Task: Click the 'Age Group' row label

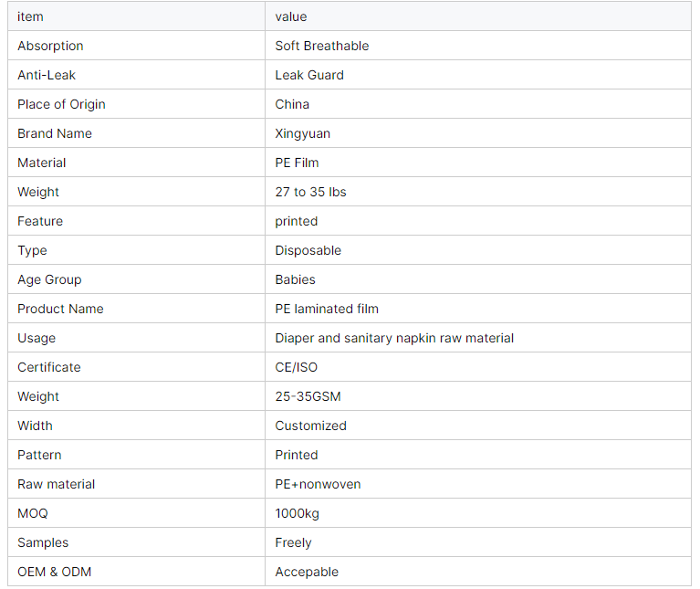Action: click(49, 279)
